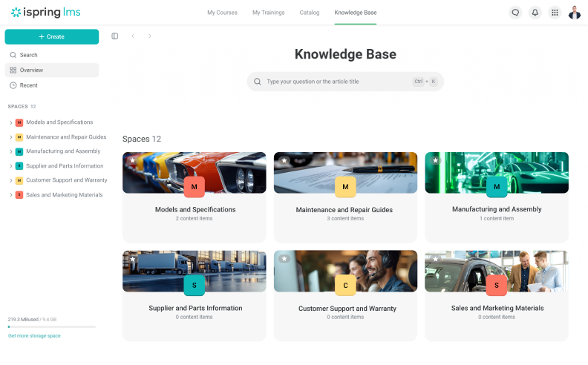Screen dimensions: 588x365
Task: Go back with the left arrow
Action: (x=133, y=36)
